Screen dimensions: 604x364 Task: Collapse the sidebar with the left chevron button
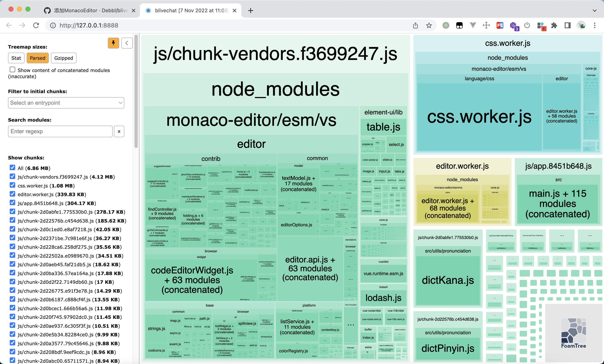tap(127, 43)
